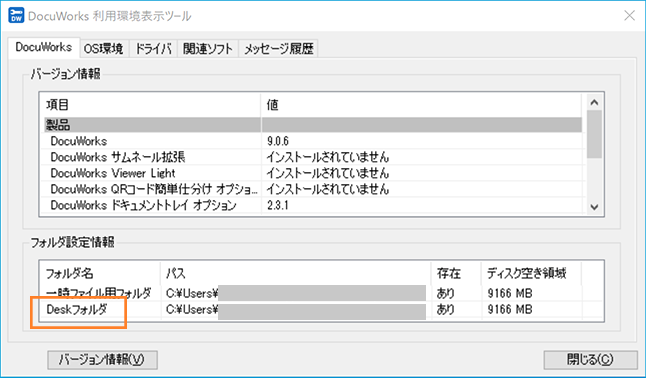The height and width of the screenshot is (378, 646).
Task: Select the DocuWorks tab
Action: (44, 47)
